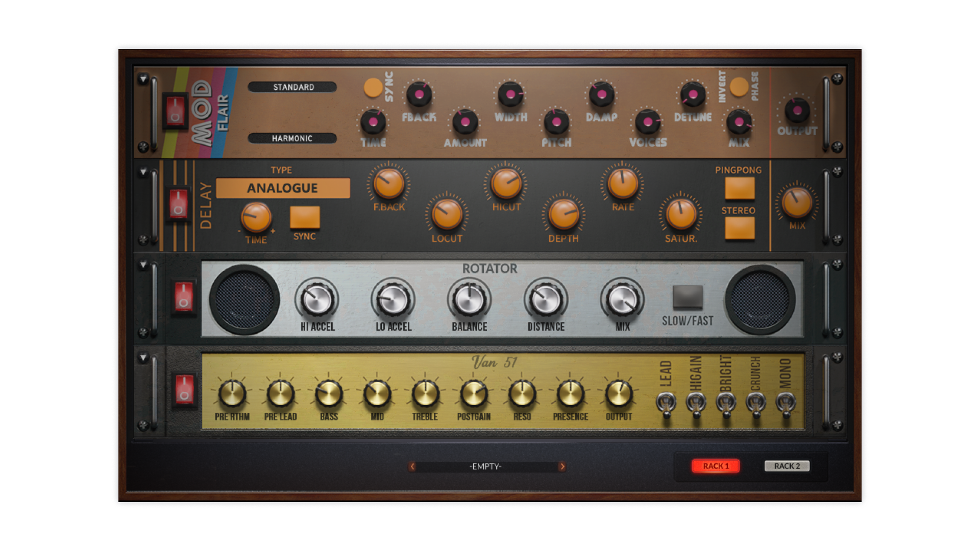Enable SYNC on the MOD Flair module
Viewport: 980px width, 551px height.
pos(374,88)
